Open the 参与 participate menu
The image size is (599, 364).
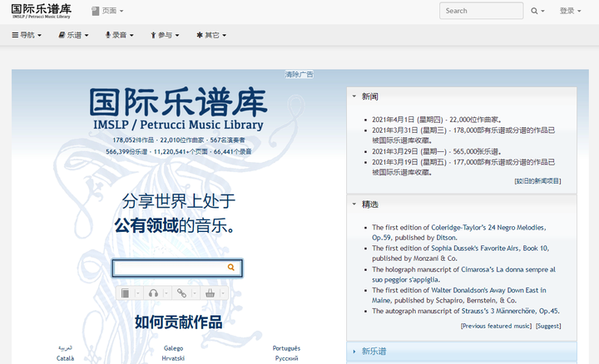point(165,35)
